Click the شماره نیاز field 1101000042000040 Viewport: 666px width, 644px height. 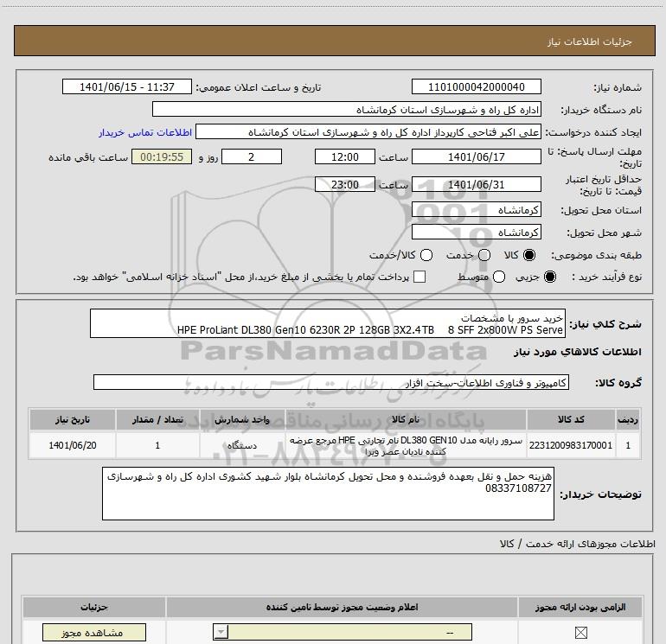click(476, 87)
